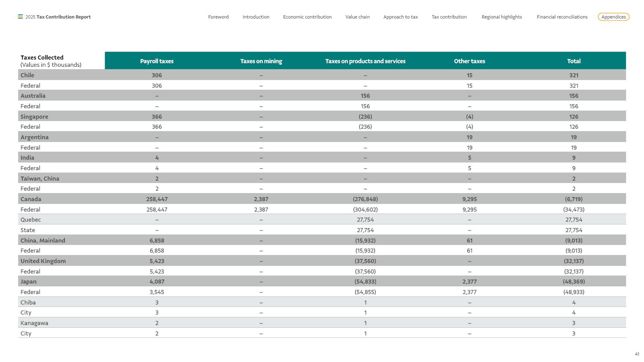Open the hamburger menu icon beside report title
The height and width of the screenshot is (362, 644).
coord(20,17)
